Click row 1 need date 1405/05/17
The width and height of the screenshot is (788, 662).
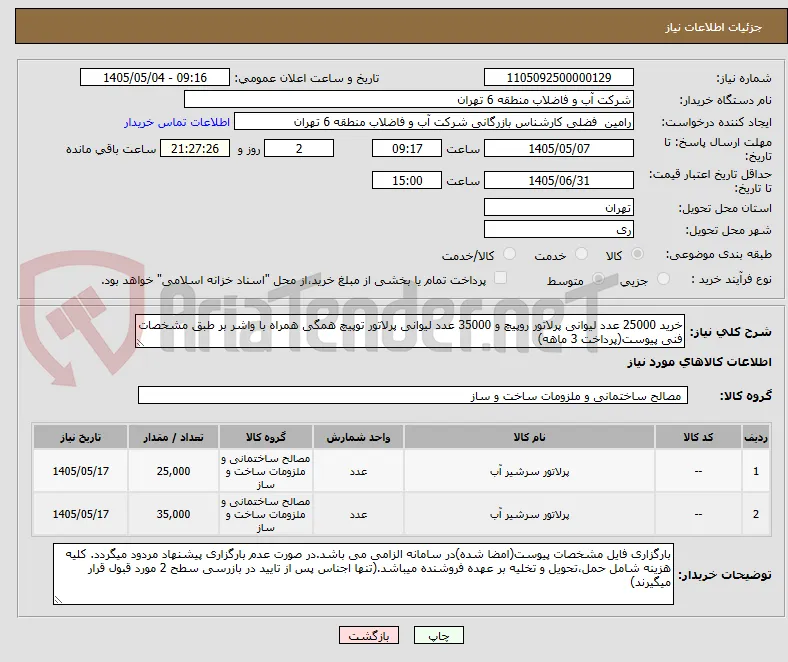[80, 471]
